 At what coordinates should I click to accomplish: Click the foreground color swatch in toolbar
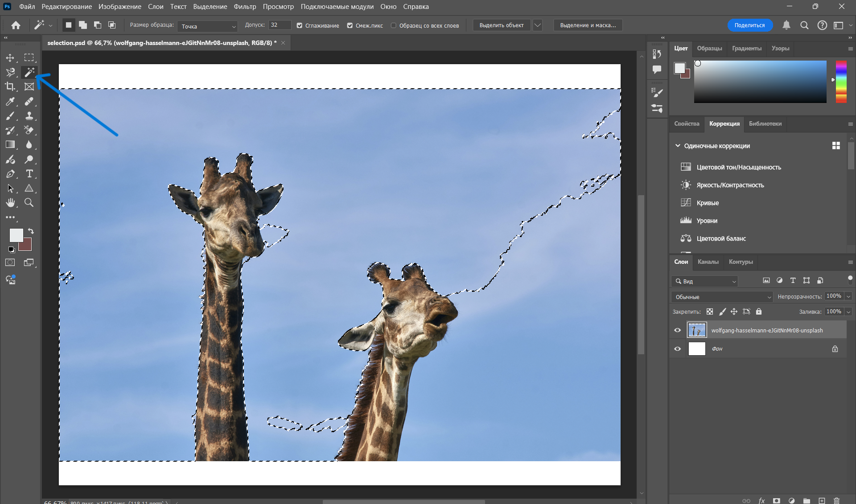tap(16, 235)
